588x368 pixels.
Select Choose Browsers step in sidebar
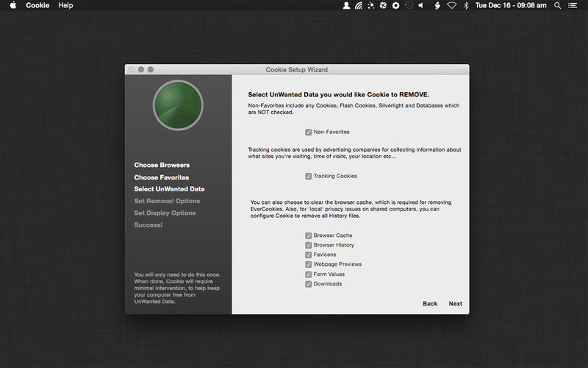(162, 165)
